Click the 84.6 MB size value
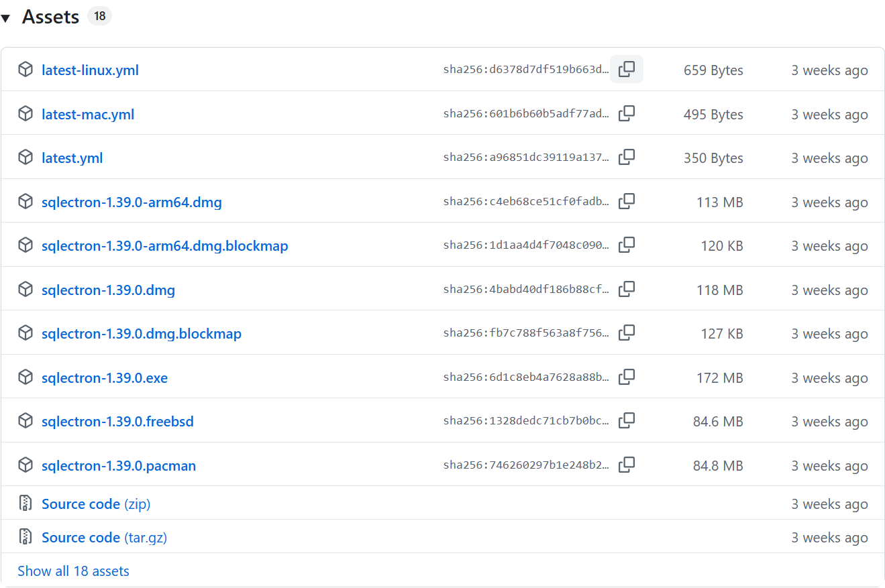 [x=718, y=422]
